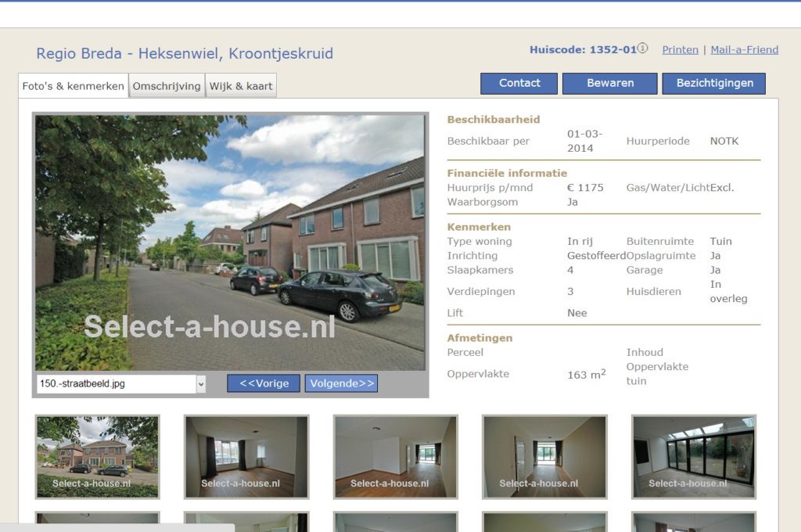The height and width of the screenshot is (532, 801).
Task: Click the info icon beside Huiscode
Action: coord(643,49)
